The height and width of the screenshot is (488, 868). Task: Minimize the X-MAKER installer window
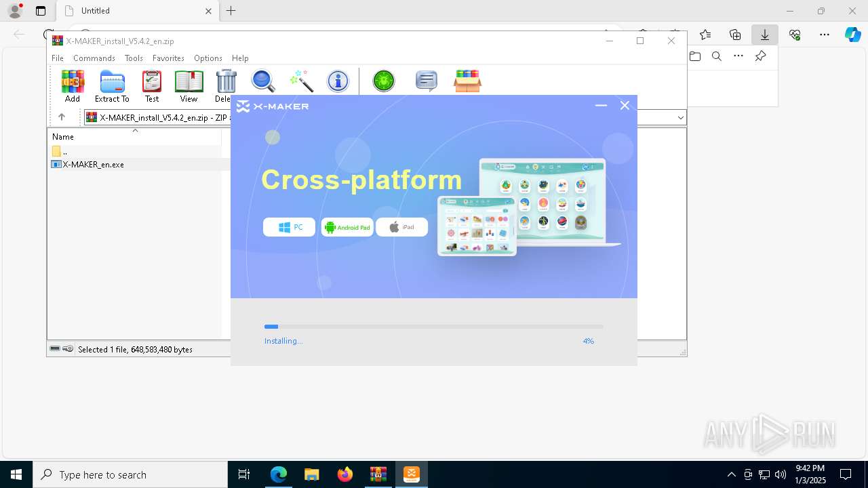point(601,106)
